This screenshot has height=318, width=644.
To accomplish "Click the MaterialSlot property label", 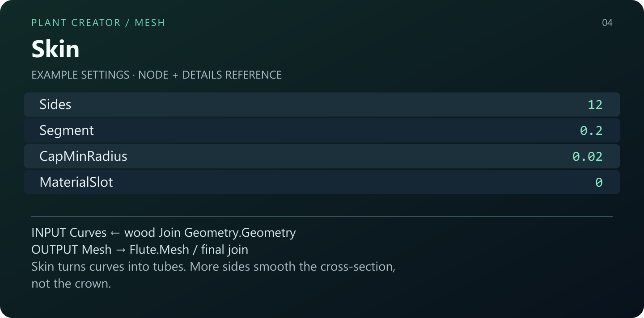I will tap(76, 182).
